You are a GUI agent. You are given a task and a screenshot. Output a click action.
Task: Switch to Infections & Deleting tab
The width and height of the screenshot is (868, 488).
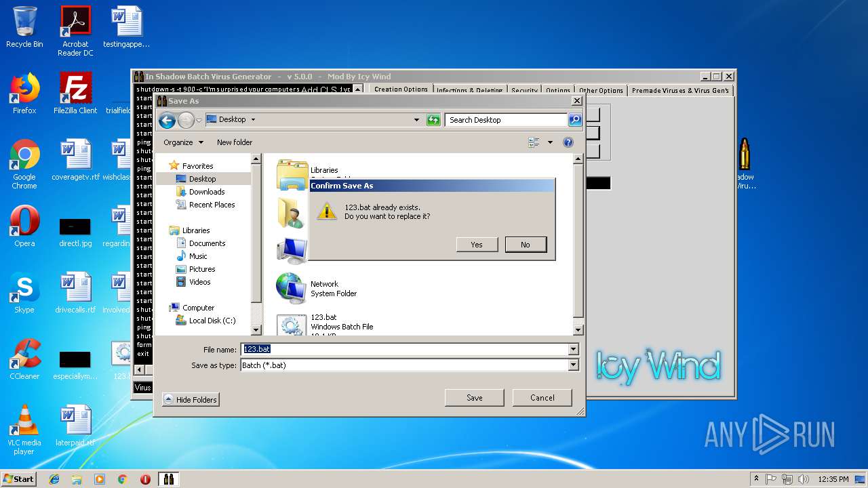click(x=469, y=90)
